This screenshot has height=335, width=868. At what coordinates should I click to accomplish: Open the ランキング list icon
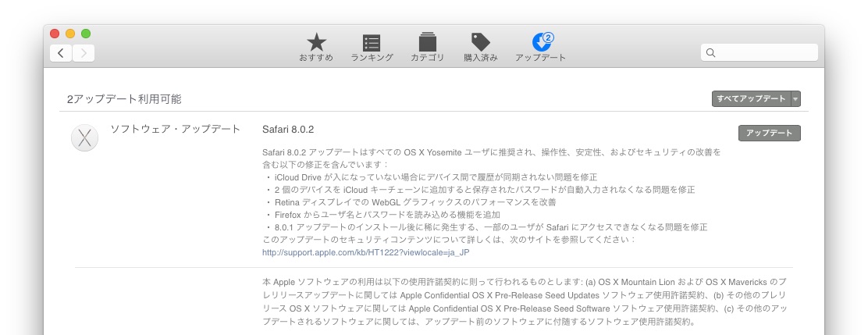(372, 43)
